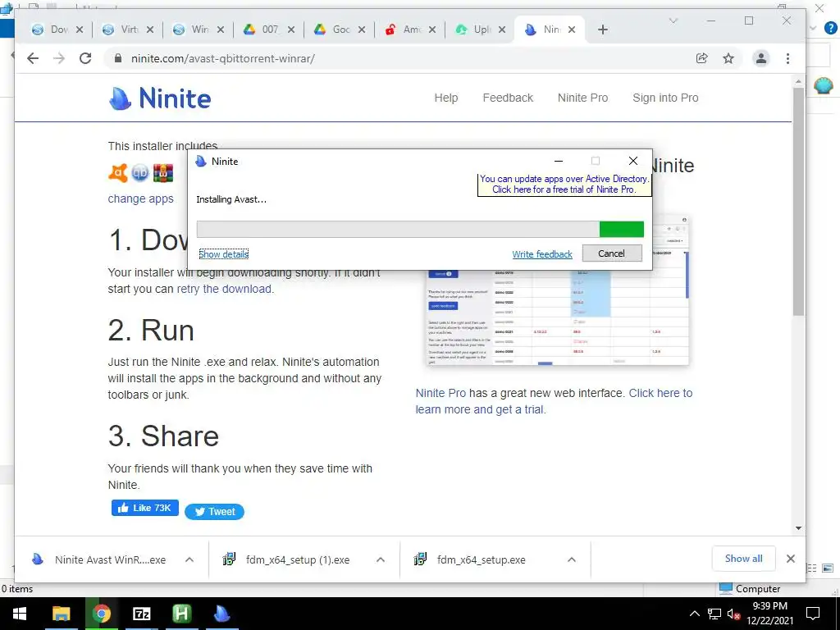Open the share page icon in address bar
The width and height of the screenshot is (840, 630).
pos(702,58)
